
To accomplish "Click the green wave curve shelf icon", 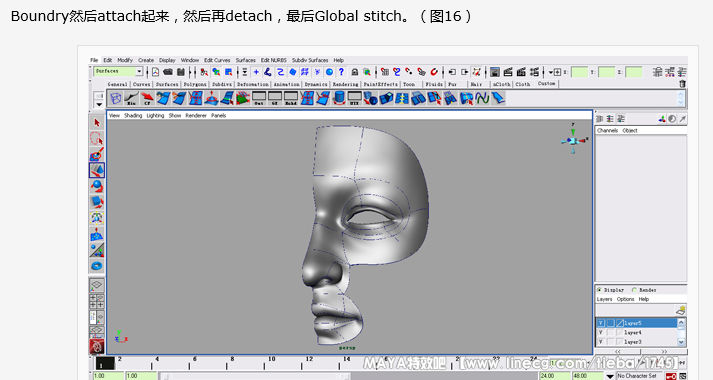I will (x=482, y=98).
